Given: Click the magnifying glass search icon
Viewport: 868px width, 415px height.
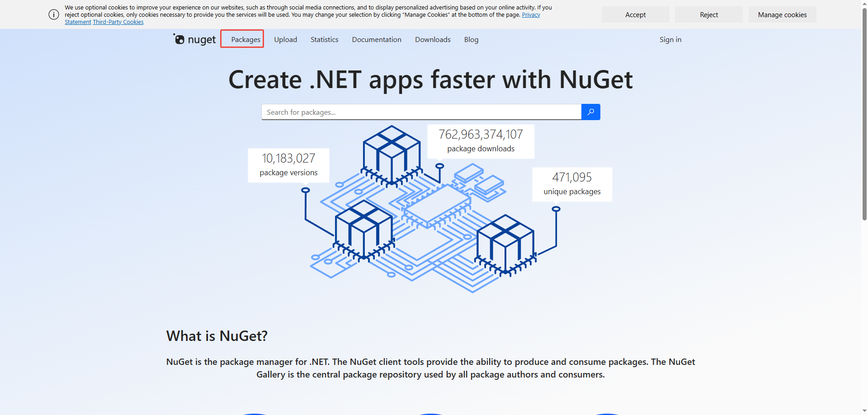Looking at the screenshot, I should click(590, 112).
